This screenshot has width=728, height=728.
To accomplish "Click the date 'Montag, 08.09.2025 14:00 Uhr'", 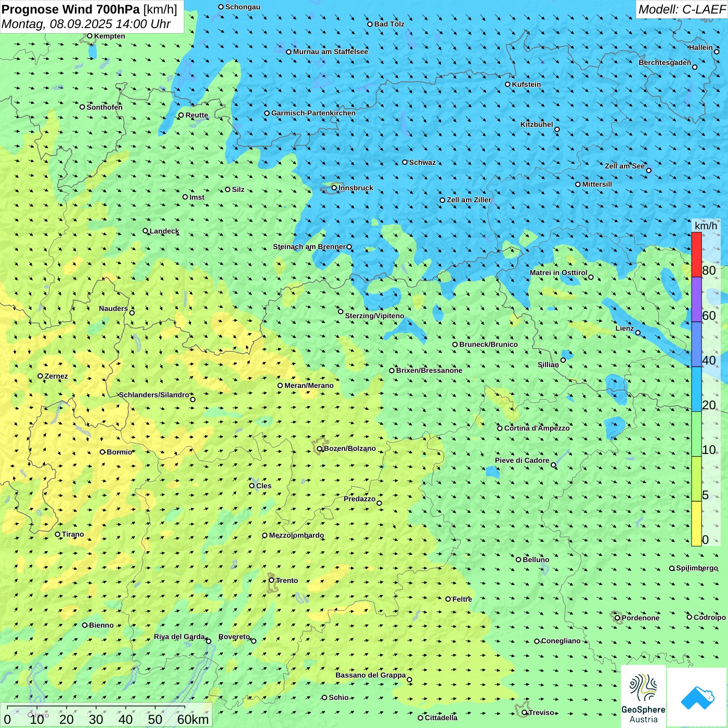I will click(86, 24).
